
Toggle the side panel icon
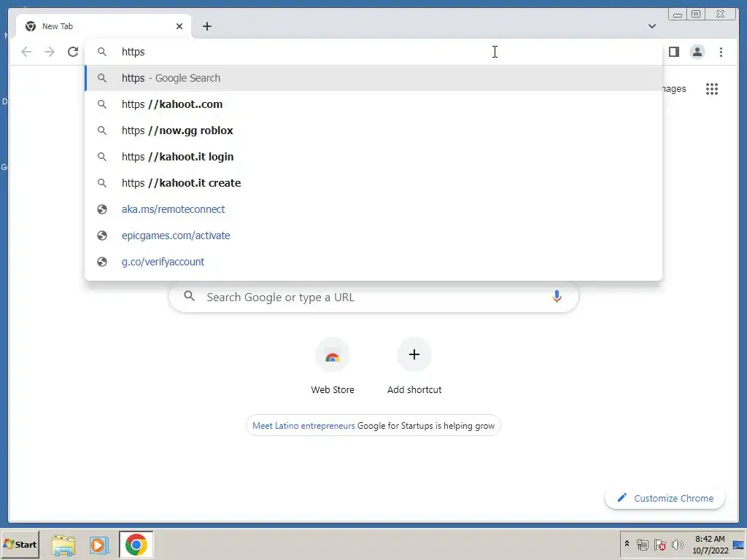[x=673, y=52]
